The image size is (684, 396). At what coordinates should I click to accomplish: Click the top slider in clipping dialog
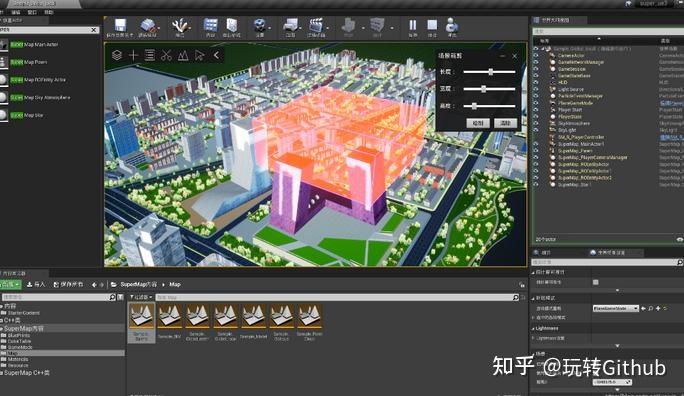[489, 72]
